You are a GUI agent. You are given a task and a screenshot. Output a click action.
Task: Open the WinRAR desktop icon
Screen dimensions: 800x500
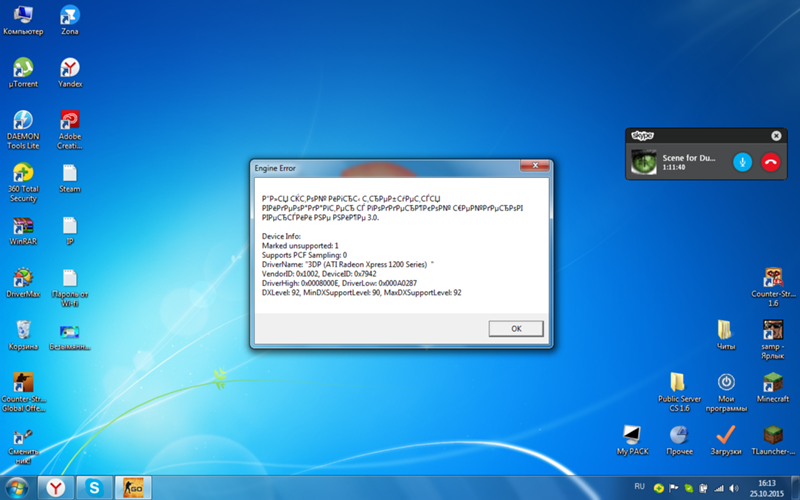[22, 226]
